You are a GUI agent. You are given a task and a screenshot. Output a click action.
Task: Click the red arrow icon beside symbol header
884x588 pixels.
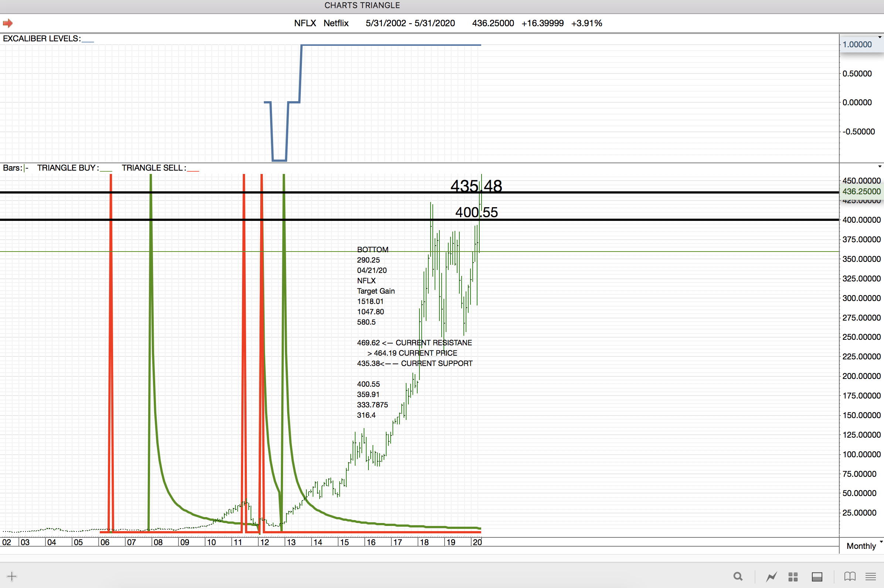pos(7,23)
